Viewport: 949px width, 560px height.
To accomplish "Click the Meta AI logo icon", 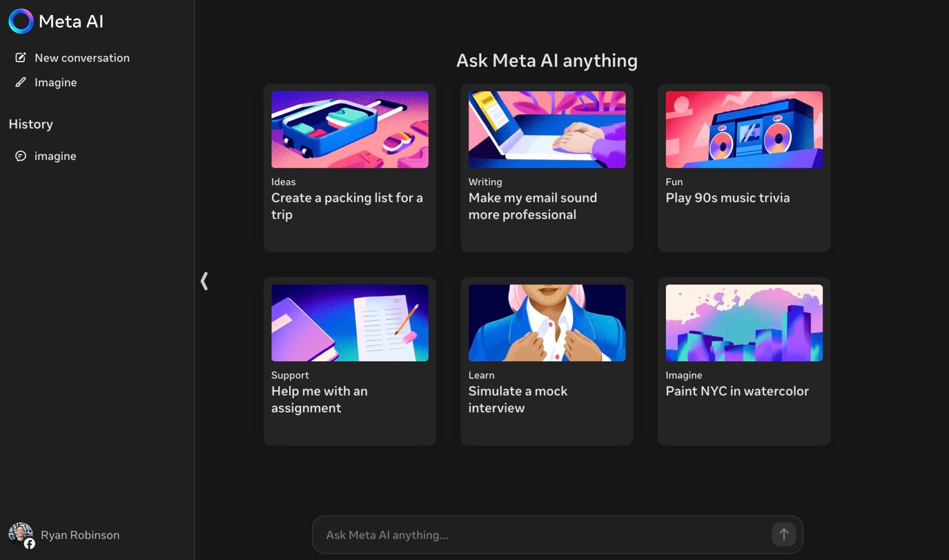I will (x=21, y=21).
